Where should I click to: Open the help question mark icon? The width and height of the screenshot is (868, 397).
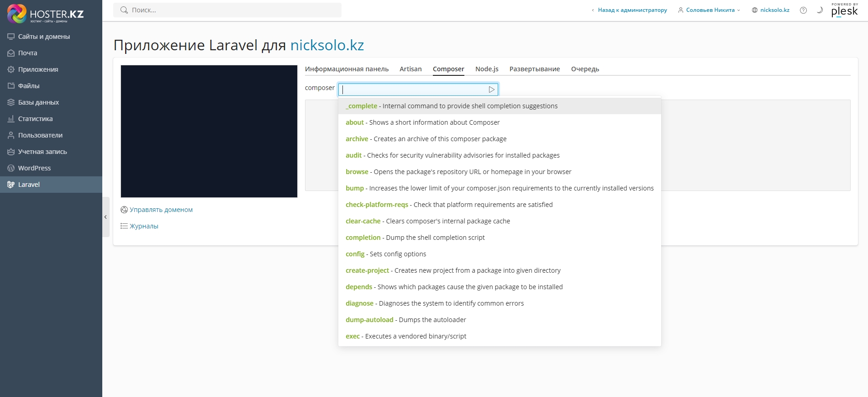803,10
